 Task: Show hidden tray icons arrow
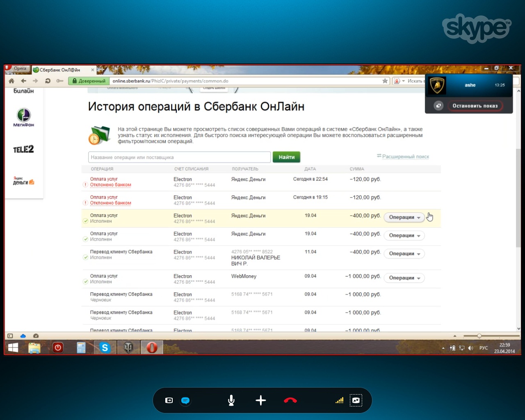tap(443, 348)
